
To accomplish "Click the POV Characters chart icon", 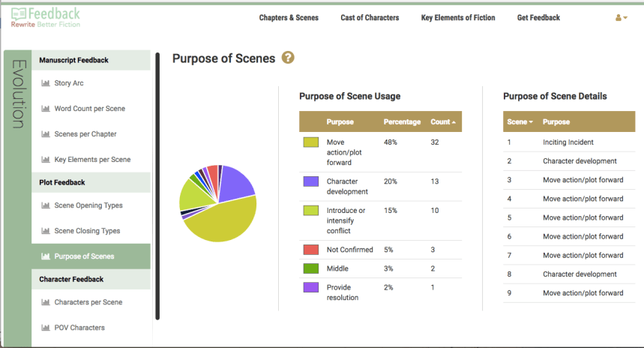I will [x=46, y=328].
